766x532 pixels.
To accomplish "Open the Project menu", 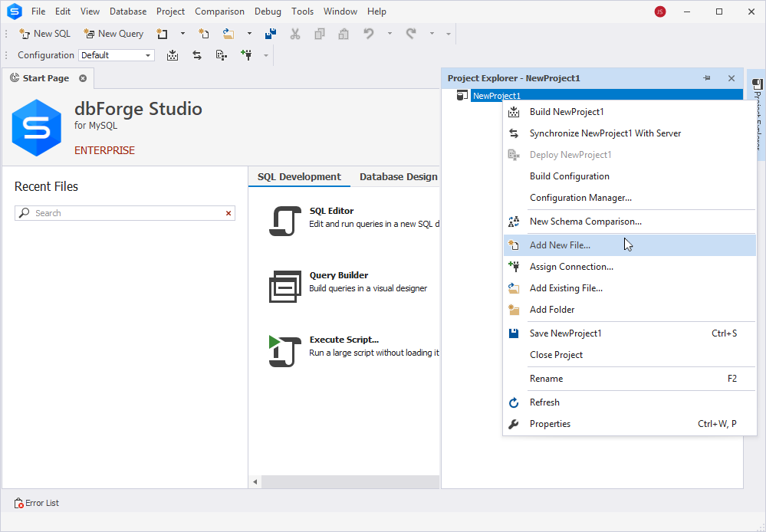I will (170, 11).
